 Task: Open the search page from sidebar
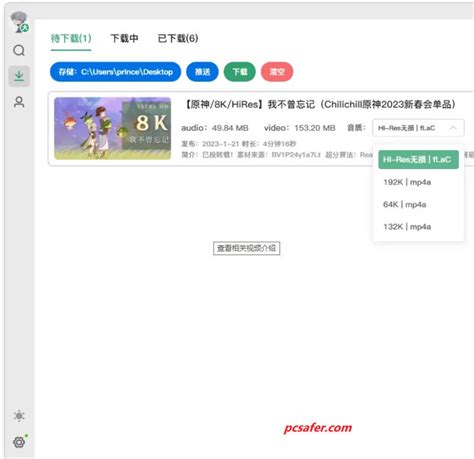[19, 51]
